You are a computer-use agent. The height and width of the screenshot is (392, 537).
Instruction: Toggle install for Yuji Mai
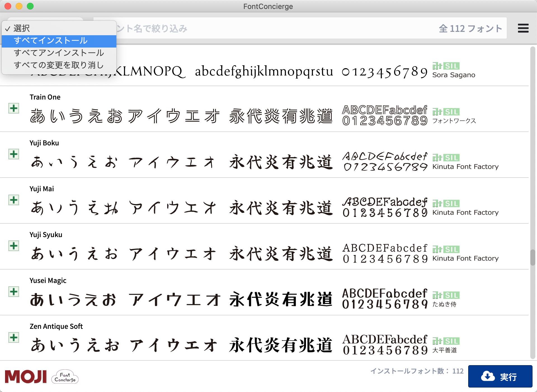pos(13,200)
